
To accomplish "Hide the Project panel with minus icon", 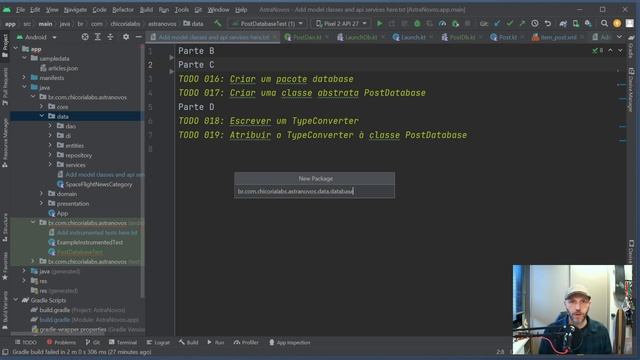I will pos(138,37).
